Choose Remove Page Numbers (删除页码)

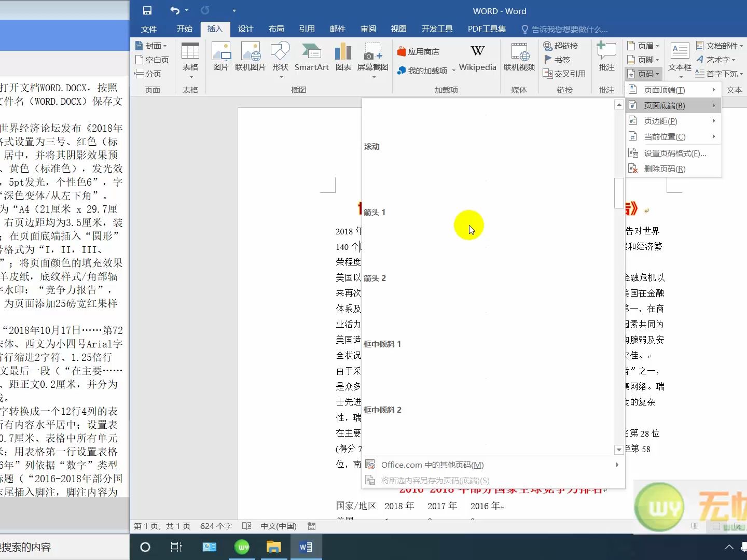(673, 169)
